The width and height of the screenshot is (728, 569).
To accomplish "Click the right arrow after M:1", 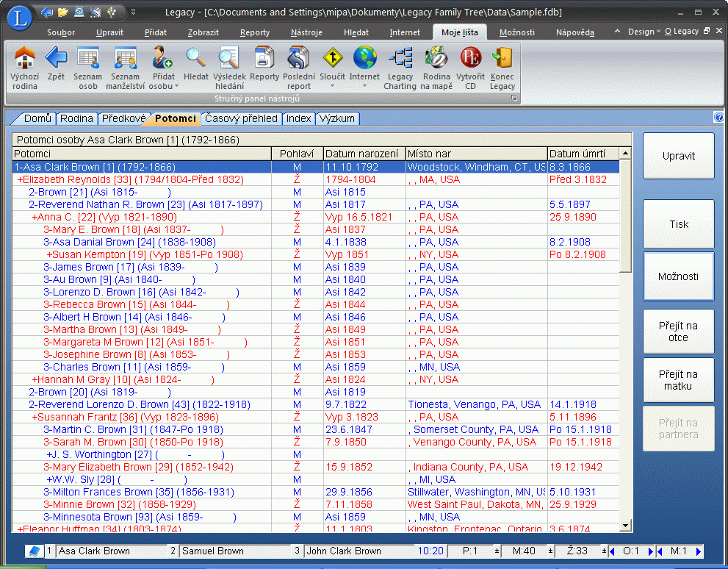I will 699,551.
